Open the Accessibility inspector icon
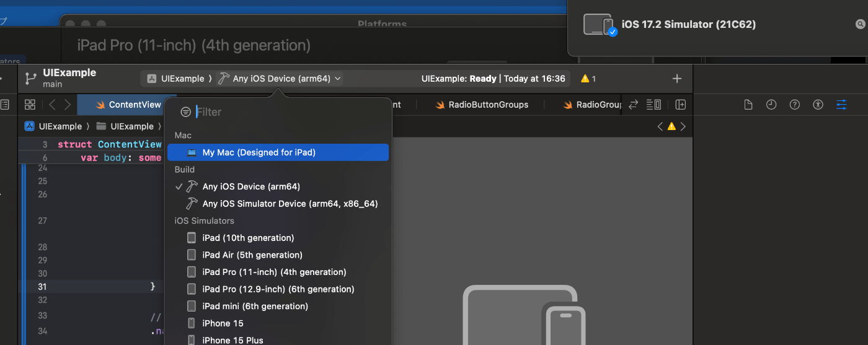The image size is (868, 345). tap(818, 105)
